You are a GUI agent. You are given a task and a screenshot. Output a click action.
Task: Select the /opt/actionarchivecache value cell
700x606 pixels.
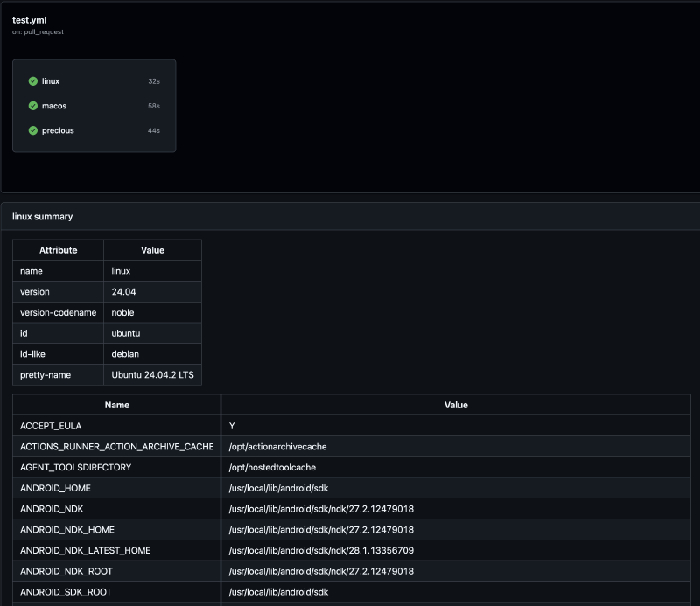pos(277,447)
